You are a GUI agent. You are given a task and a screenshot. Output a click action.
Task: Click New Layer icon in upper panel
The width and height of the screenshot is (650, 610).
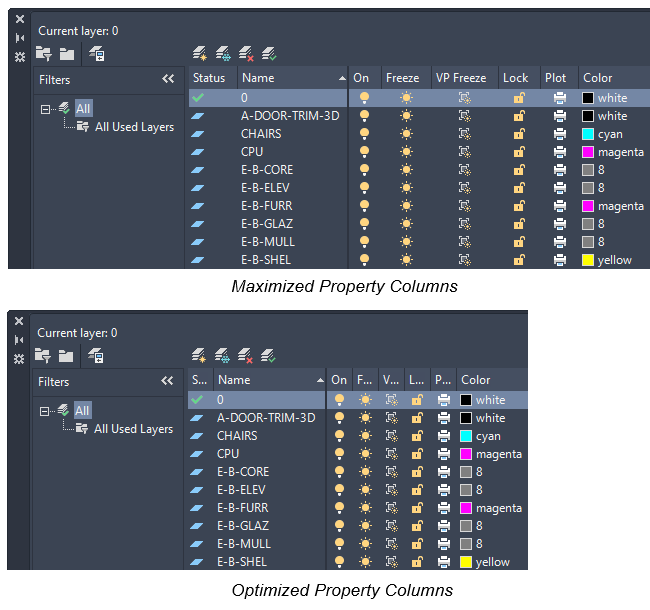[200, 54]
